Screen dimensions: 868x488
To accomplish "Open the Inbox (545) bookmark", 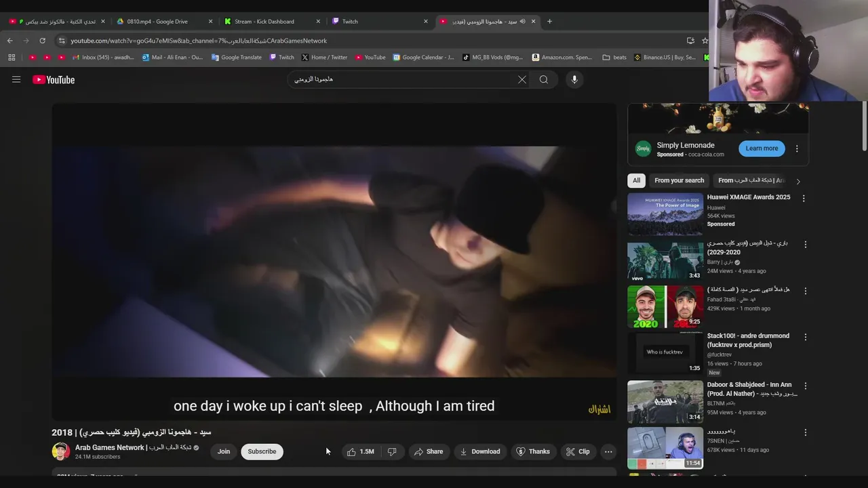I will click(103, 58).
